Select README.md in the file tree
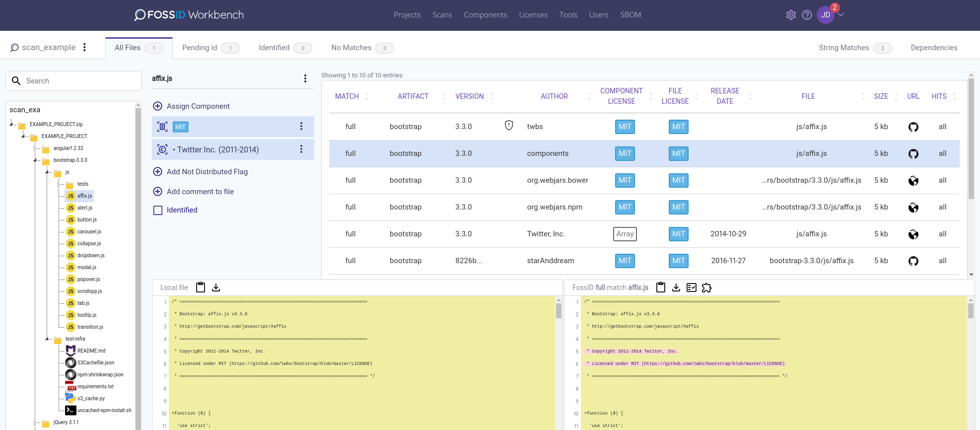980x430 pixels. click(x=91, y=351)
